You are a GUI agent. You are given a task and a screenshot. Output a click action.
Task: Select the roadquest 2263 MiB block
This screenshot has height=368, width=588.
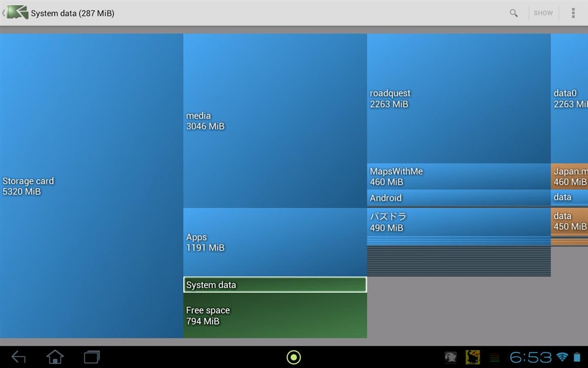click(x=459, y=98)
